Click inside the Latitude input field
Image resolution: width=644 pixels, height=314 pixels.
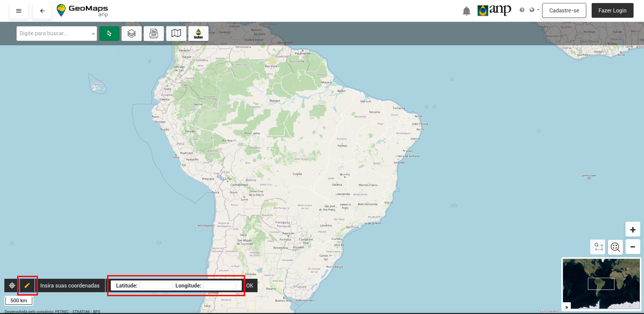pos(155,285)
